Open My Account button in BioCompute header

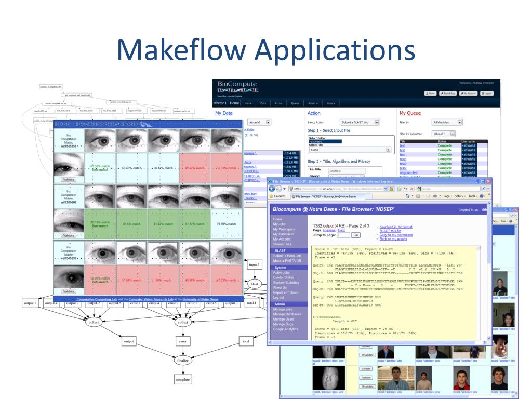pos(468,94)
